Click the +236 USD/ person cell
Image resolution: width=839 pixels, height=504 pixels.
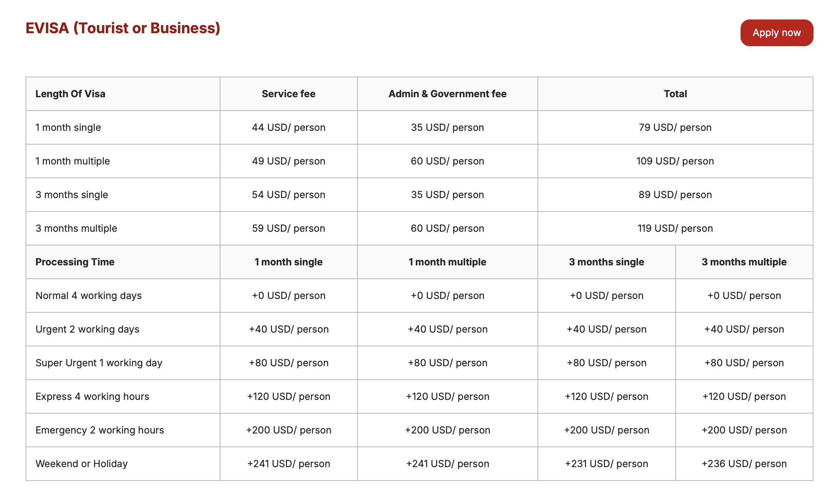744,464
